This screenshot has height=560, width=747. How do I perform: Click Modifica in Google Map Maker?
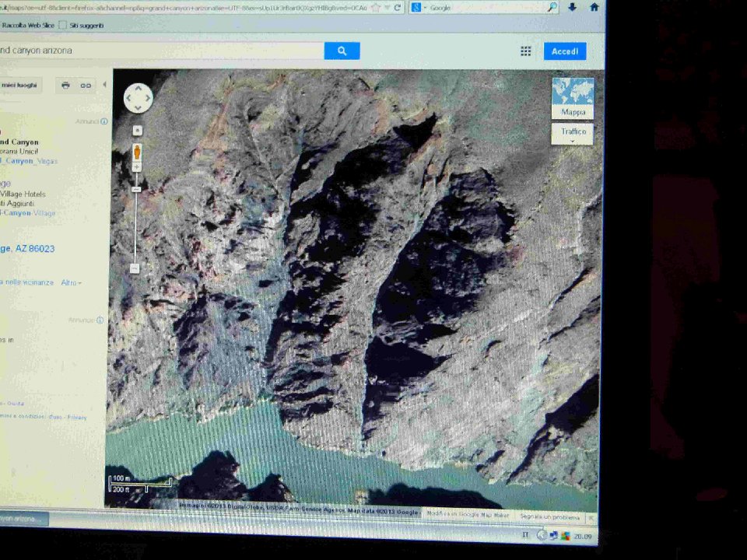(468, 514)
